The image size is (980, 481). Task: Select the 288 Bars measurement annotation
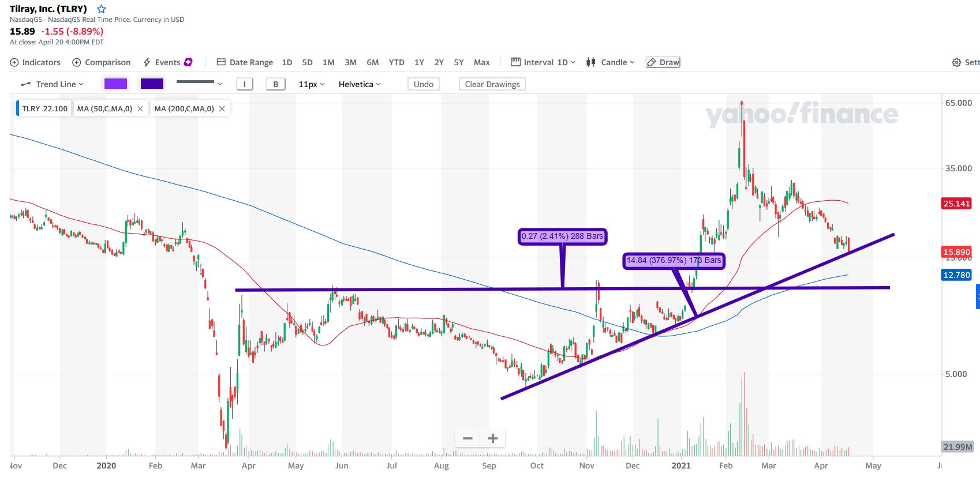click(562, 236)
